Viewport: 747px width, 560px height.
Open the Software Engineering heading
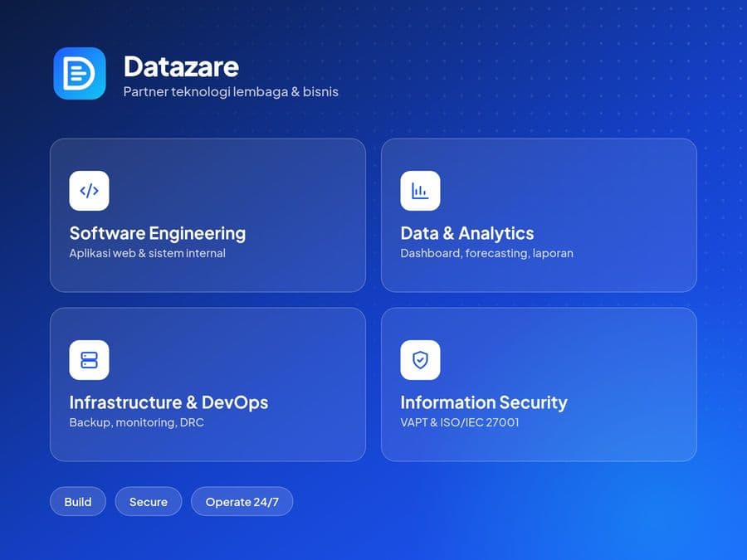click(158, 233)
